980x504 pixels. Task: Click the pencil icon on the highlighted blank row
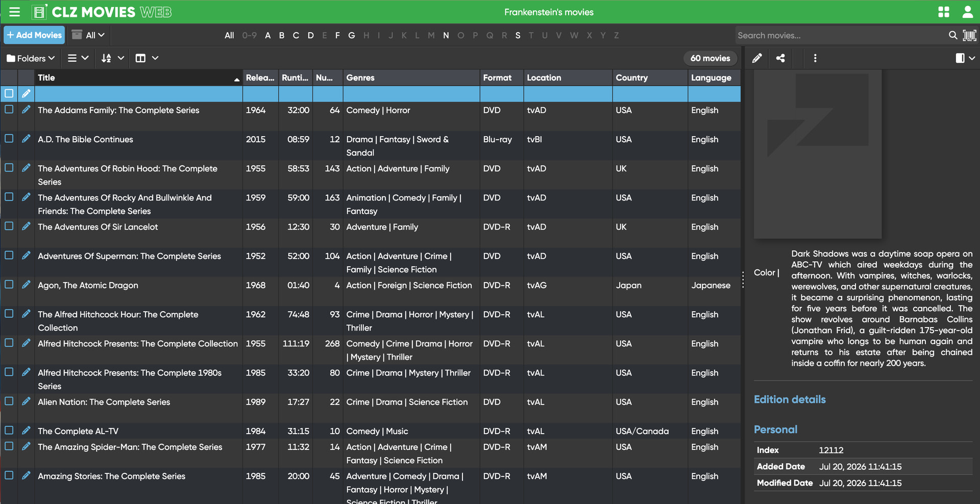26,93
